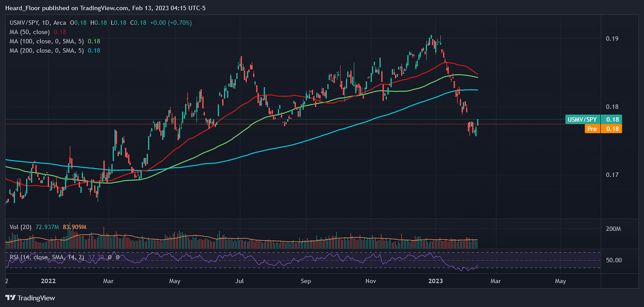644x307 pixels.
Task: Click the orange Pre price tag
Action: pyautogui.click(x=603, y=129)
